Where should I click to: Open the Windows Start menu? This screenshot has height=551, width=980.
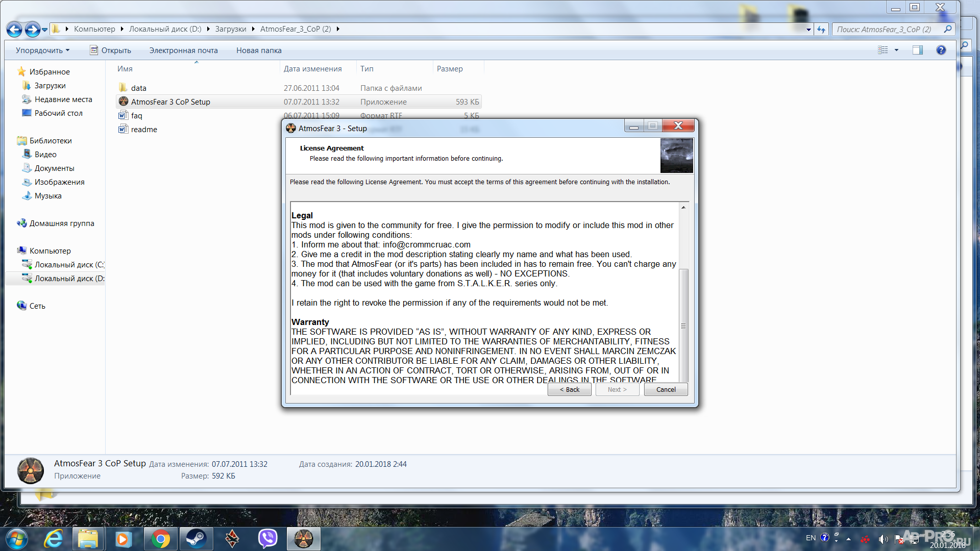16,539
